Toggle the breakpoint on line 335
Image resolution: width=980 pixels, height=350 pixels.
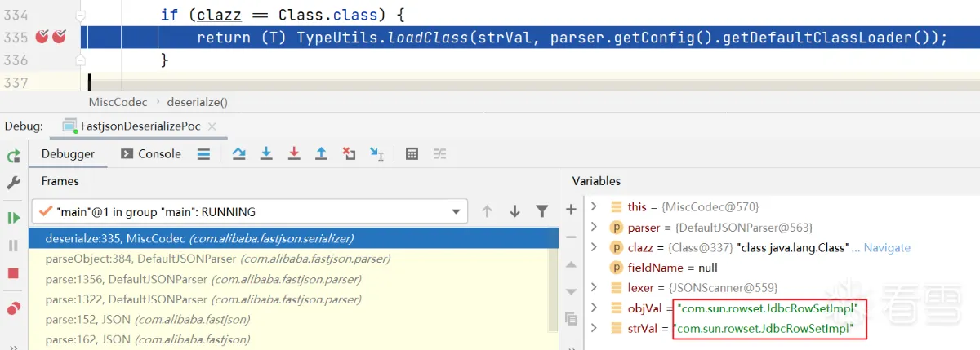42,38
